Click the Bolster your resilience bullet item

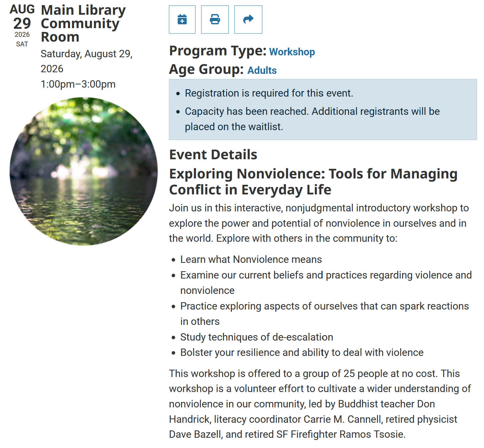point(302,352)
